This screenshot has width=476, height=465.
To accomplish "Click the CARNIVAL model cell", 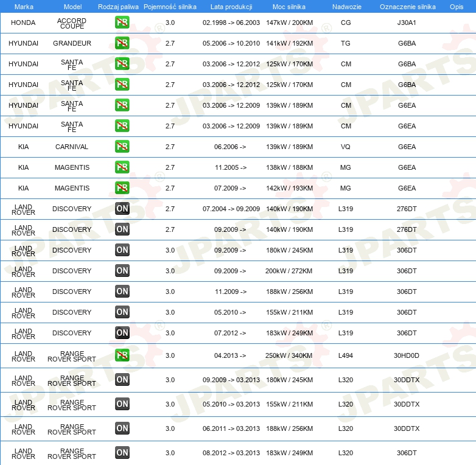I will click(x=72, y=147).
